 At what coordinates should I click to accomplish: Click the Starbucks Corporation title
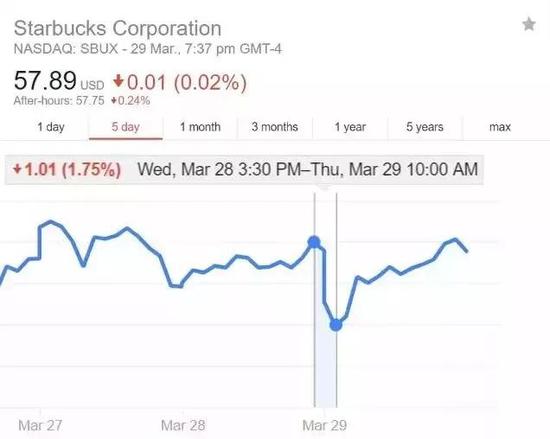[118, 28]
